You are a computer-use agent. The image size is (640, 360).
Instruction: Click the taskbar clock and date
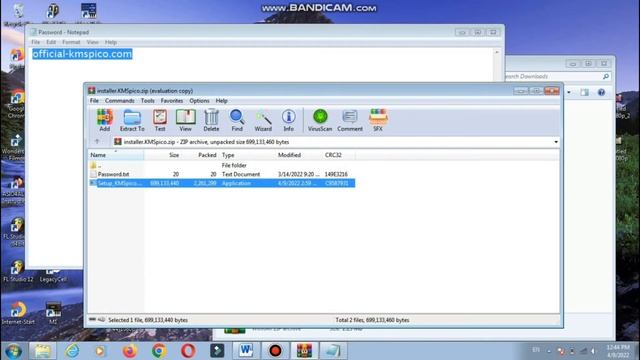[x=618, y=351]
